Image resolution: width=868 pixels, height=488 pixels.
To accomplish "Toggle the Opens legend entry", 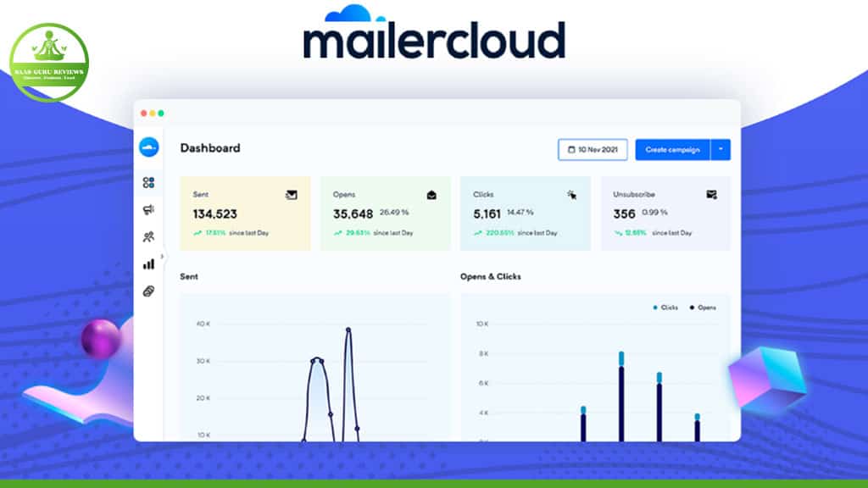I will (703, 308).
